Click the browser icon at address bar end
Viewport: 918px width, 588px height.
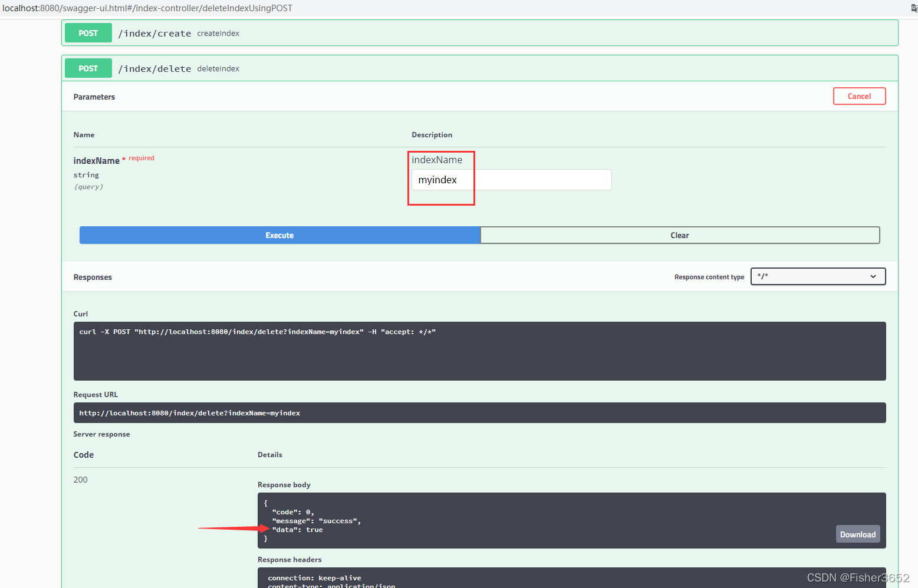(914, 8)
